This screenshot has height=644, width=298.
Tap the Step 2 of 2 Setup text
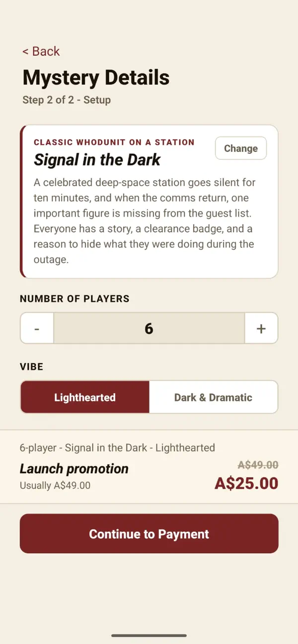point(67,100)
